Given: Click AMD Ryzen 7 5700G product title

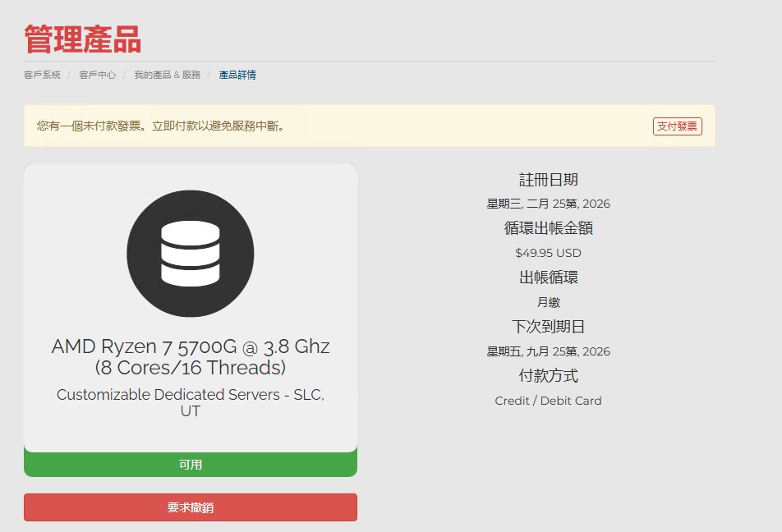Looking at the screenshot, I should point(191,356).
